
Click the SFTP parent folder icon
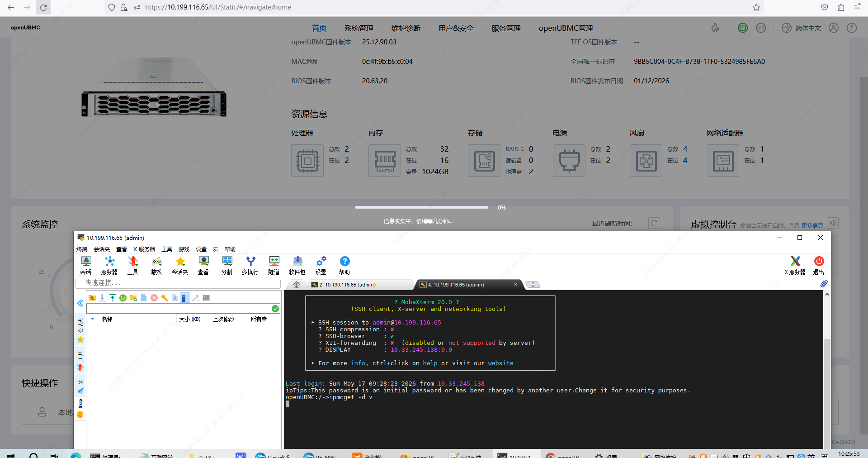pyautogui.click(x=92, y=298)
